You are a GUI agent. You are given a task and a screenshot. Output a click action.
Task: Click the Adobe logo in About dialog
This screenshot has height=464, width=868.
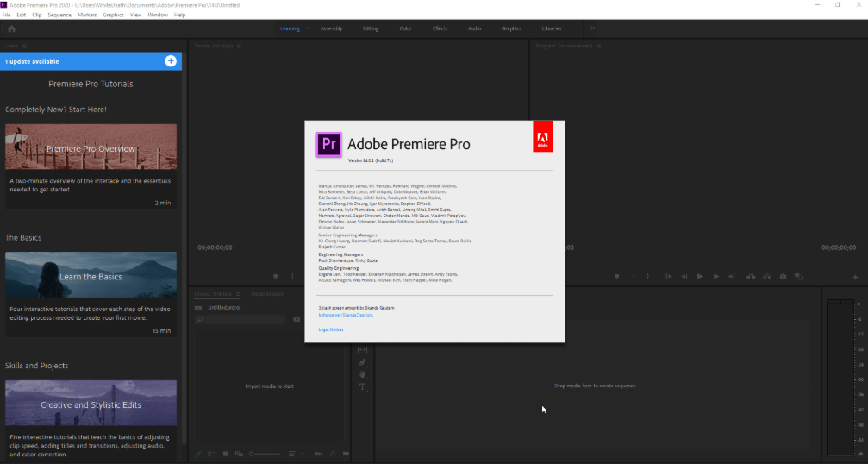pos(542,136)
